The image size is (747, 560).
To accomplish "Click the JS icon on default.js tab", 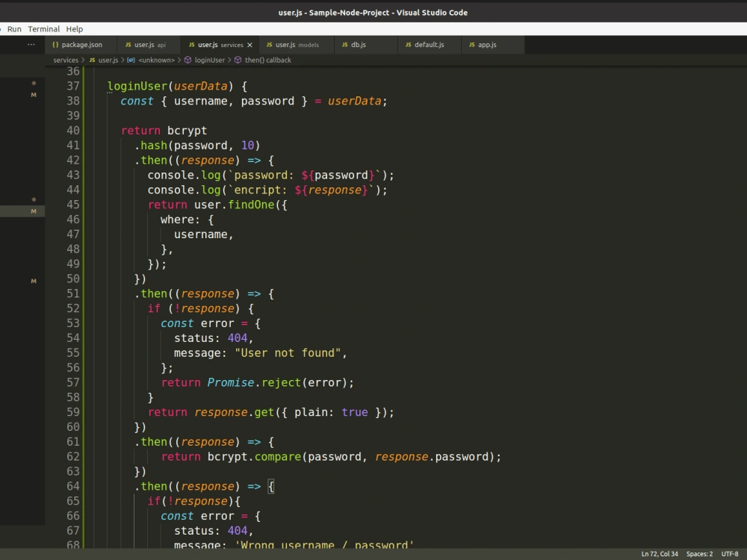I will pyautogui.click(x=409, y=45).
